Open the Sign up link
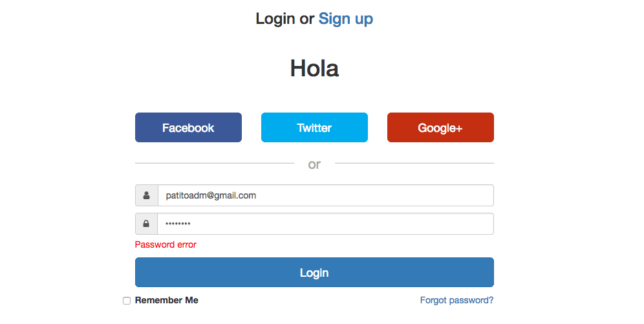644x324 pixels. (x=346, y=19)
